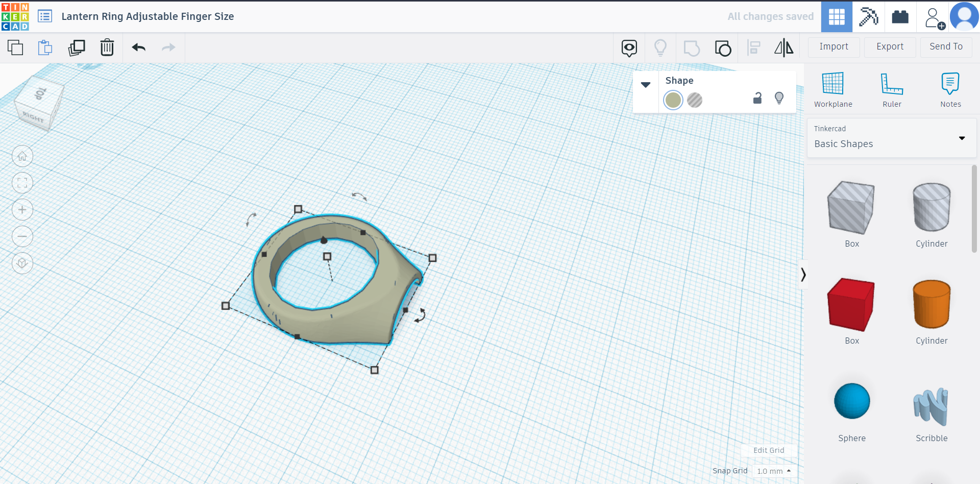Screen dimensions: 980x484
Task: Open the Snap Grid 1.0 mm dropdown
Action: (774, 471)
